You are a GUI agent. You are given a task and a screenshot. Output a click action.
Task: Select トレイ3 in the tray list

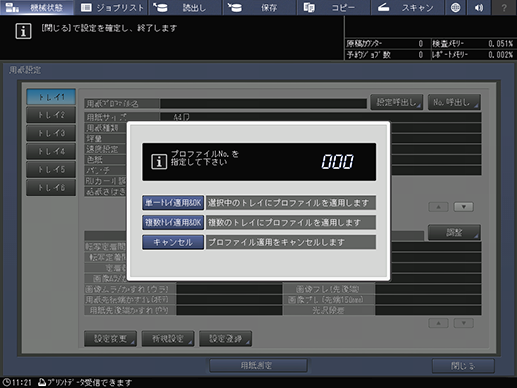[51, 133]
